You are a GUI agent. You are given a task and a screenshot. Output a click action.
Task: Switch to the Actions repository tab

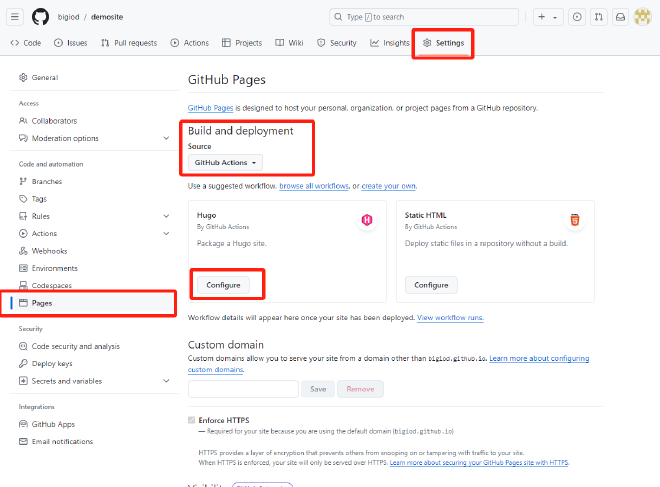coord(190,43)
